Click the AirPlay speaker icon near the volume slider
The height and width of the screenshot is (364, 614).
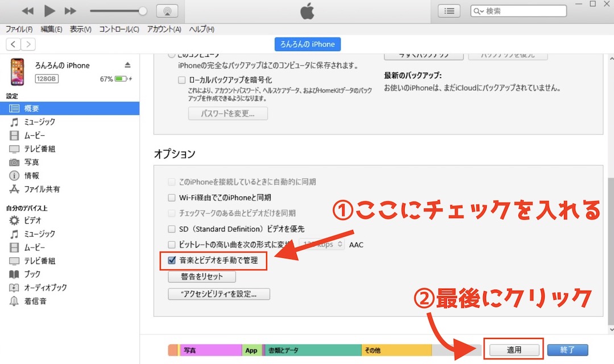[167, 10]
